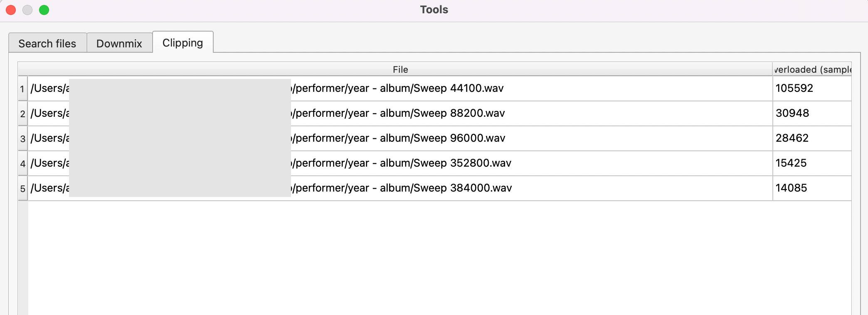
Task: Switch to the Search files tab
Action: pyautogui.click(x=47, y=43)
